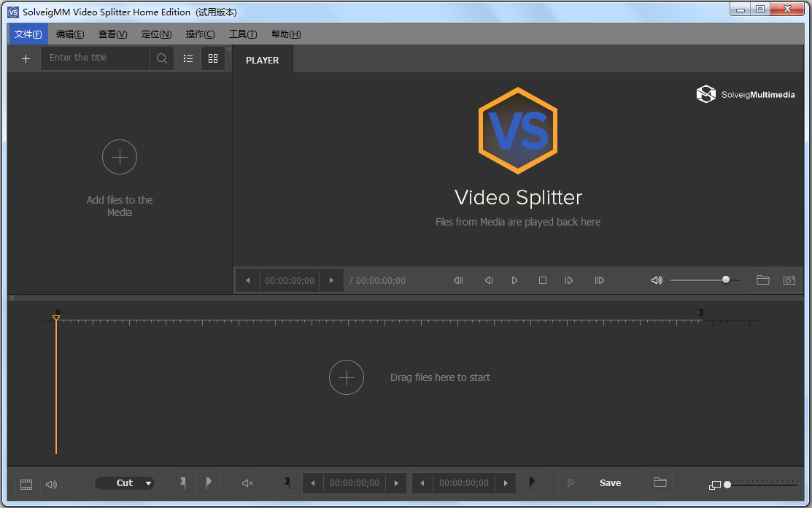812x508 pixels.
Task: Switch media panel to grid view
Action: coord(213,58)
